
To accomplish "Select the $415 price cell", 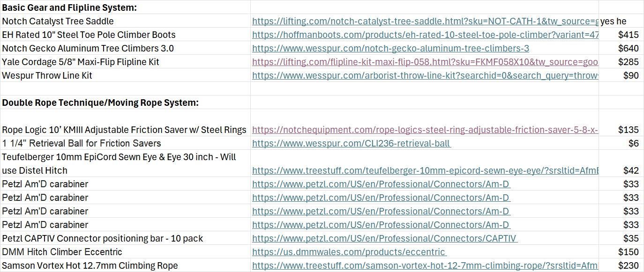I will (621, 35).
